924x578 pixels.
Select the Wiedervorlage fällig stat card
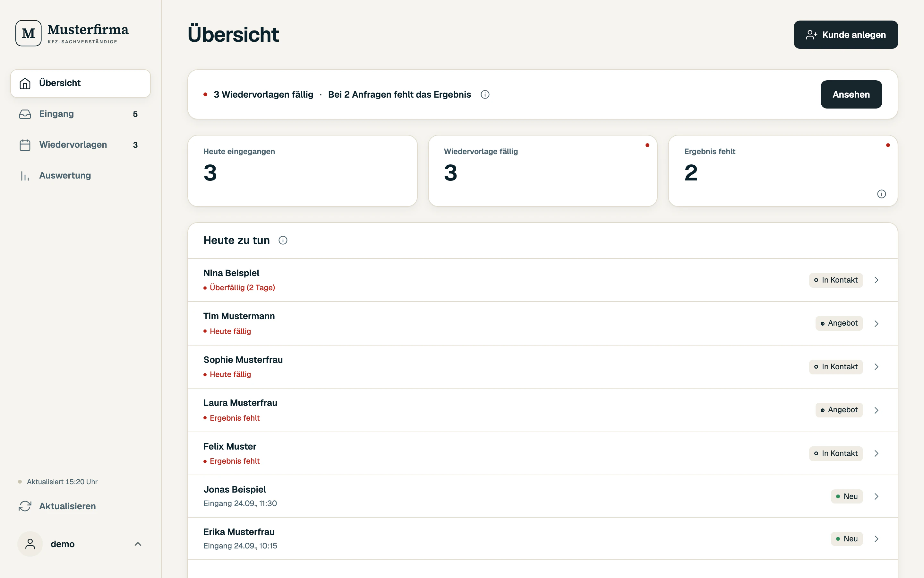pos(543,171)
